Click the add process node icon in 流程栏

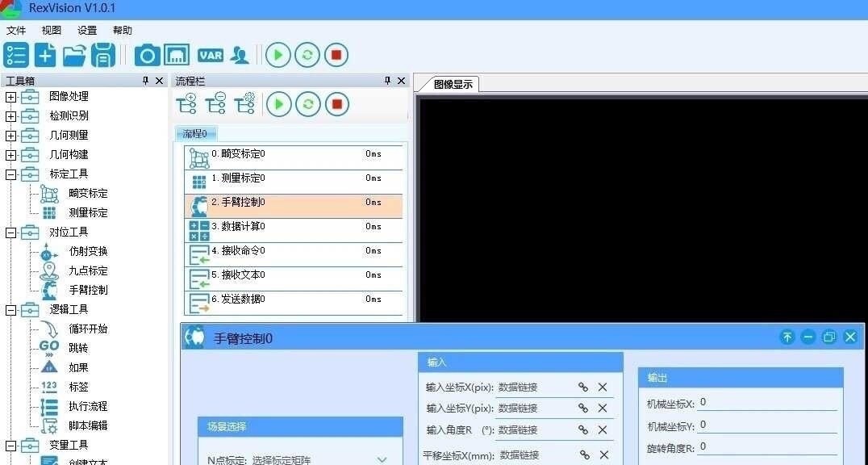186,104
